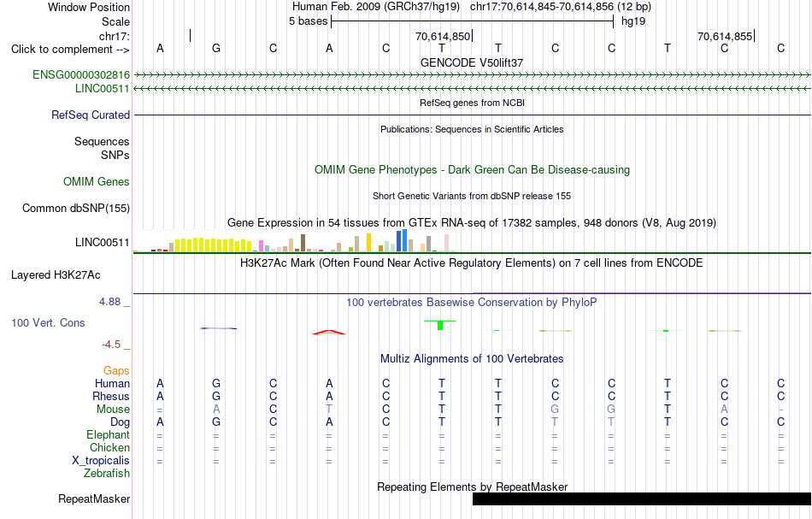
Task: Click the ENSG00000302816 gene label
Action: 81,75
